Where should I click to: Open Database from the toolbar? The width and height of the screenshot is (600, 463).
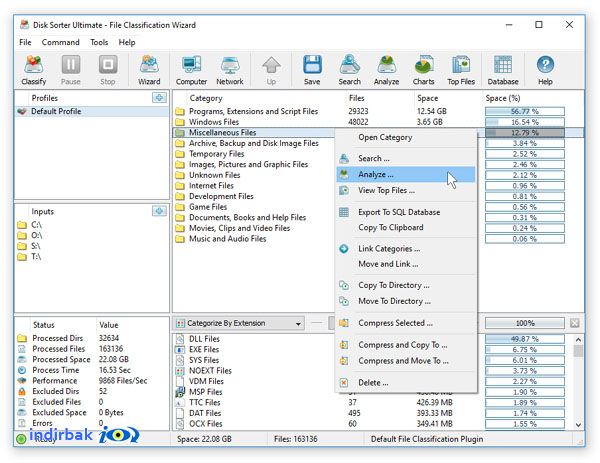pyautogui.click(x=503, y=70)
